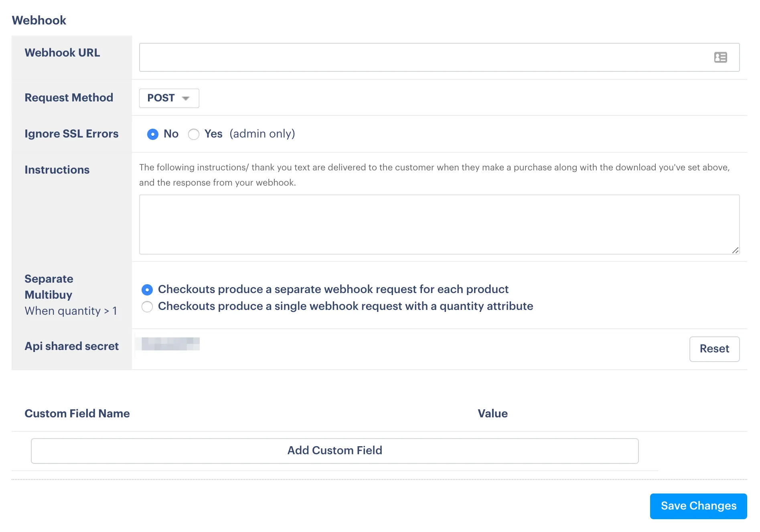Viewport: 760px width, 532px height.
Task: Click the Instructions textarea resize handle
Action: coord(735,250)
